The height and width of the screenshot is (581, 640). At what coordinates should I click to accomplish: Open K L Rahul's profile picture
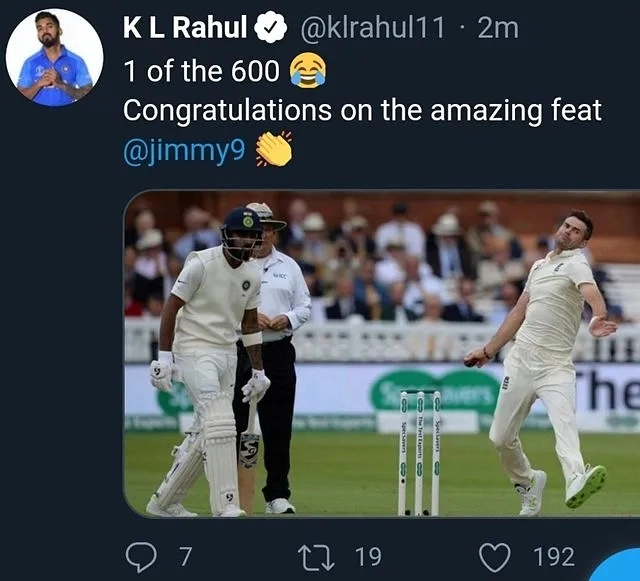pos(54,58)
